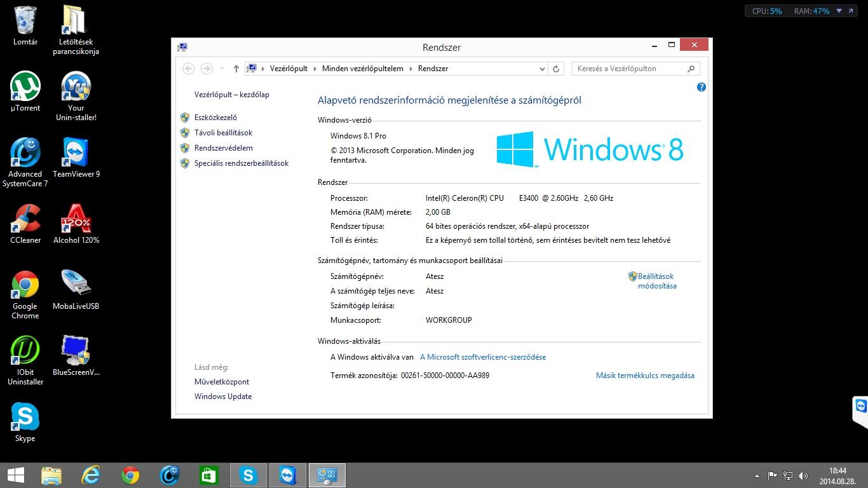Open the Műveletközpont link
Viewport: 868px width, 488px height.
pyautogui.click(x=222, y=382)
